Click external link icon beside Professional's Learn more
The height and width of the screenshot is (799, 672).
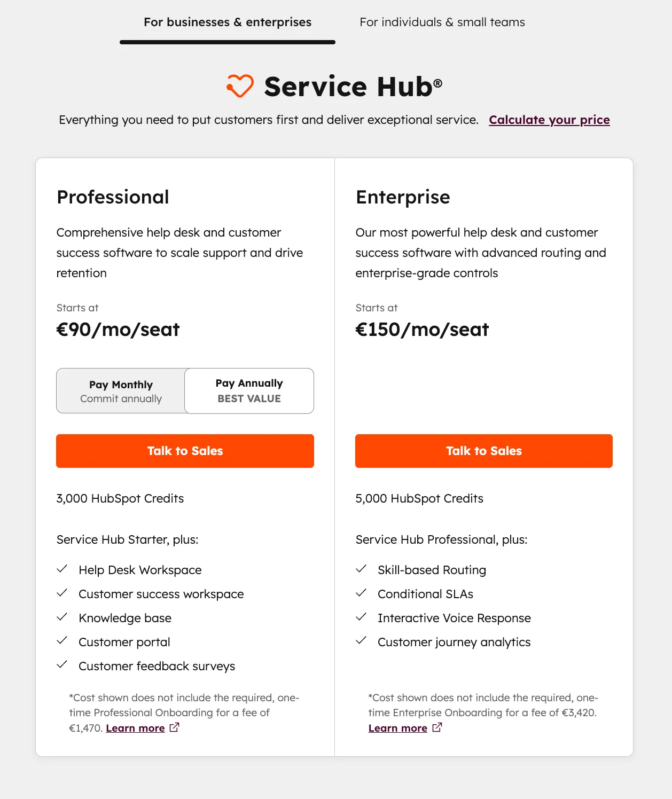(174, 727)
